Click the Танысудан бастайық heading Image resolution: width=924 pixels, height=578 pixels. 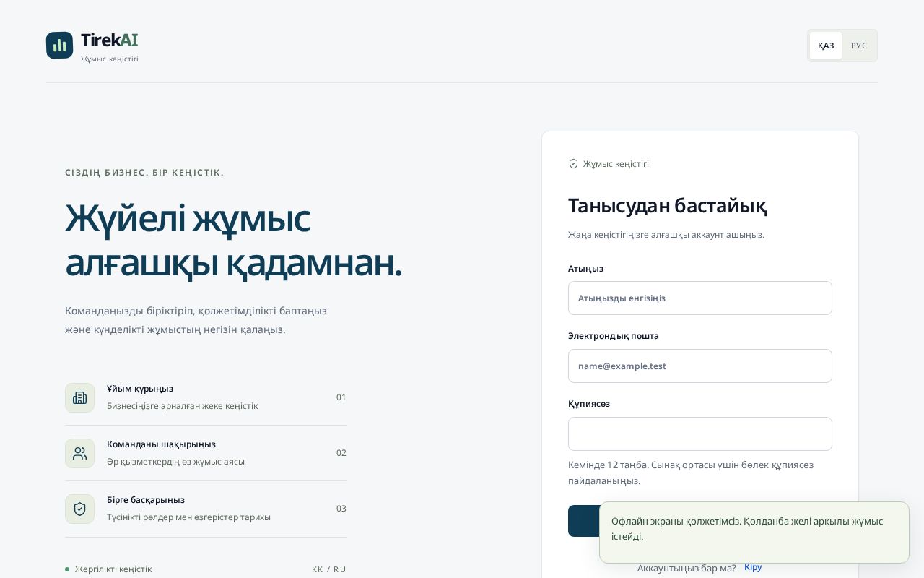668,205
